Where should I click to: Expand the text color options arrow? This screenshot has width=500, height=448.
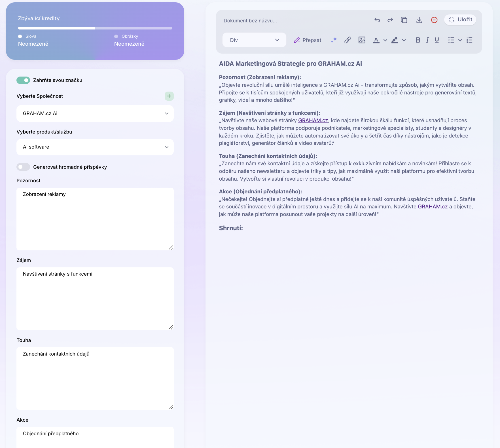385,40
